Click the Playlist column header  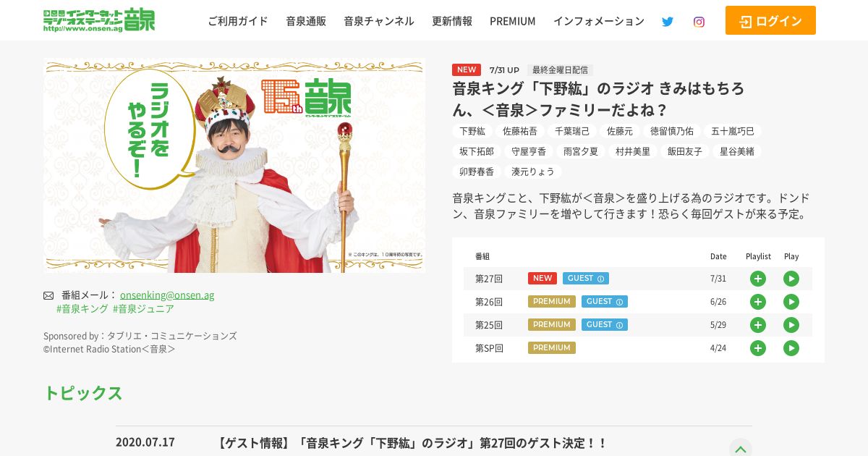pyautogui.click(x=758, y=256)
